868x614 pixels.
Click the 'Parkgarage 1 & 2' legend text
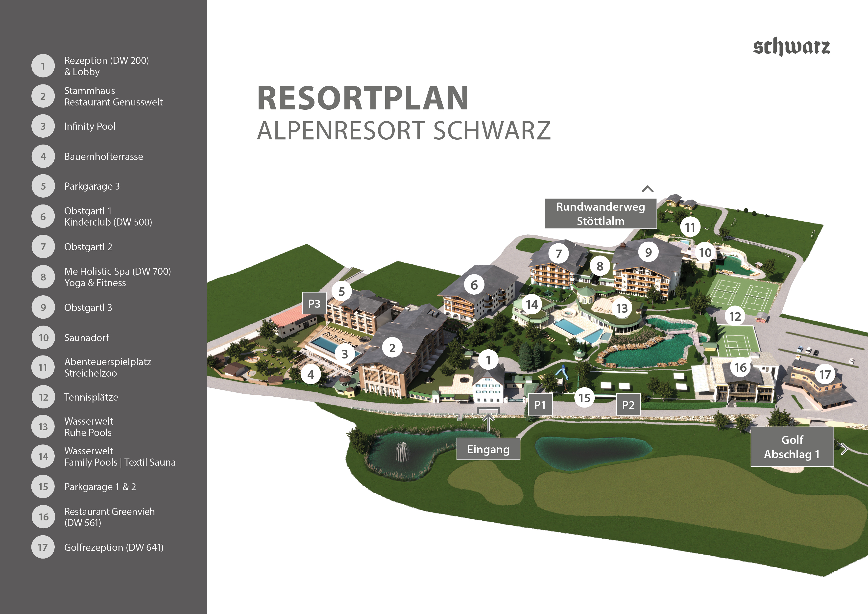(x=100, y=487)
